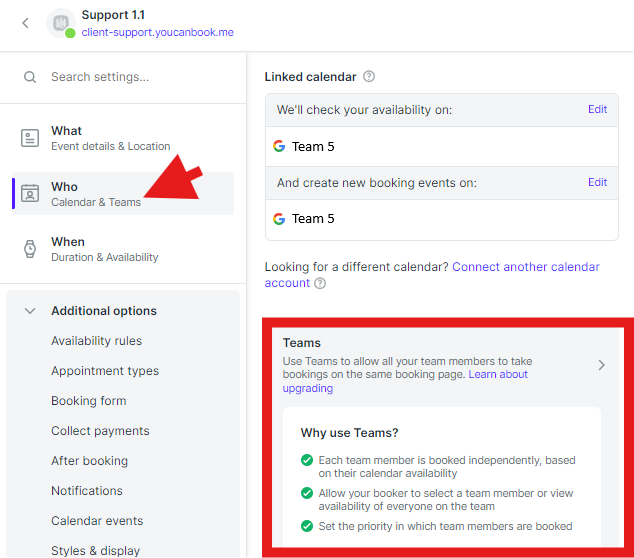Follow the Learn about upgrading link

tap(497, 375)
